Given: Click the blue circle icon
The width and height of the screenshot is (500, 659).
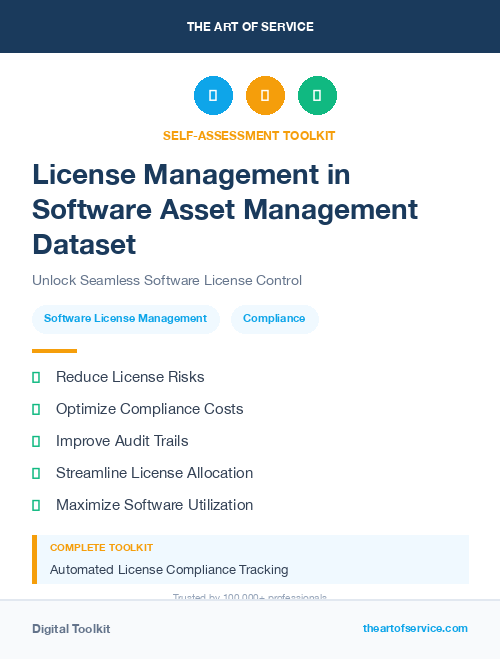Looking at the screenshot, I should (213, 95).
